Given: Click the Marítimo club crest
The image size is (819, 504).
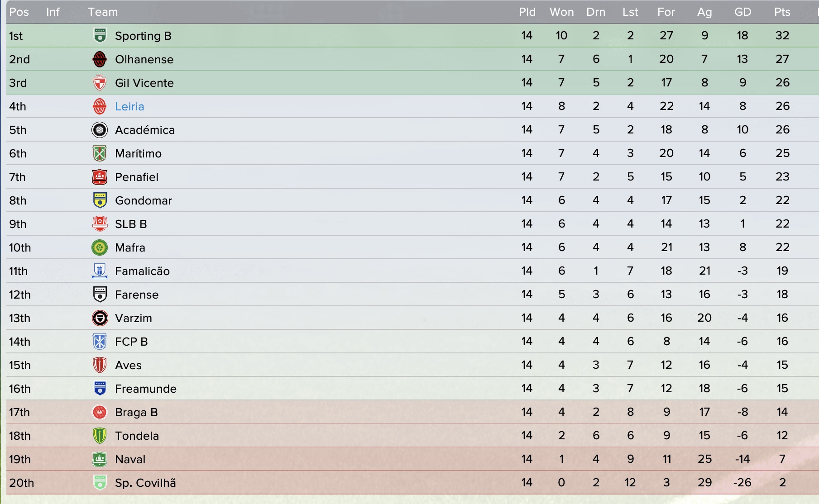Looking at the screenshot, I should [100, 153].
